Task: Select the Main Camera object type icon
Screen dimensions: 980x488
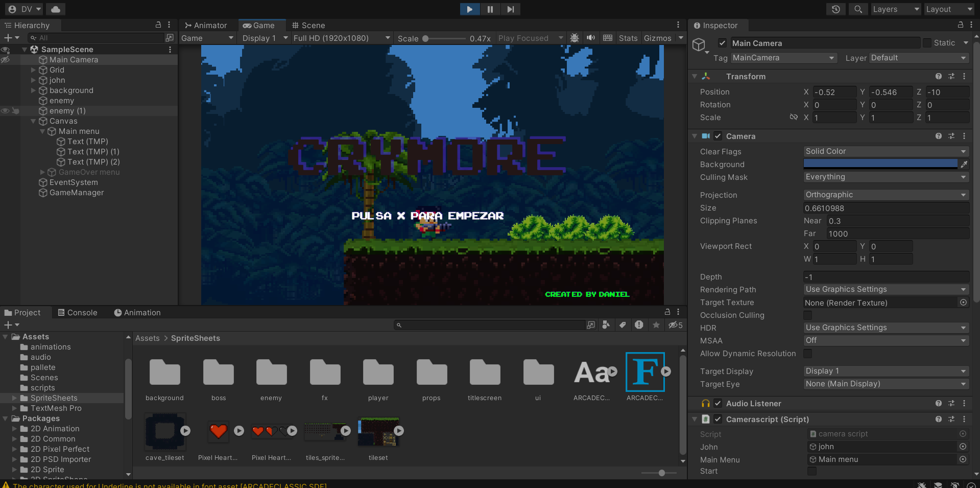Action: click(699, 45)
